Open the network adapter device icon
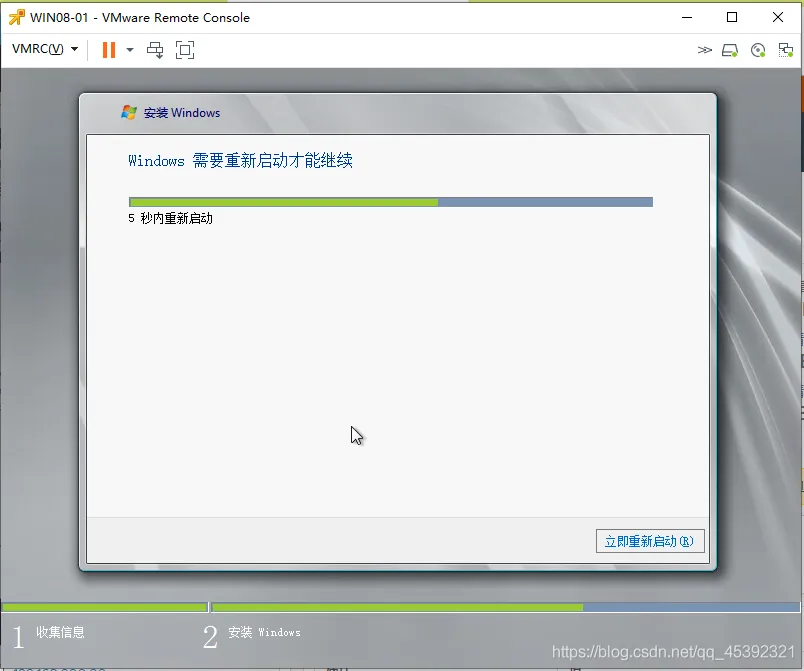Viewport: 804px width, 671px height. coord(786,50)
